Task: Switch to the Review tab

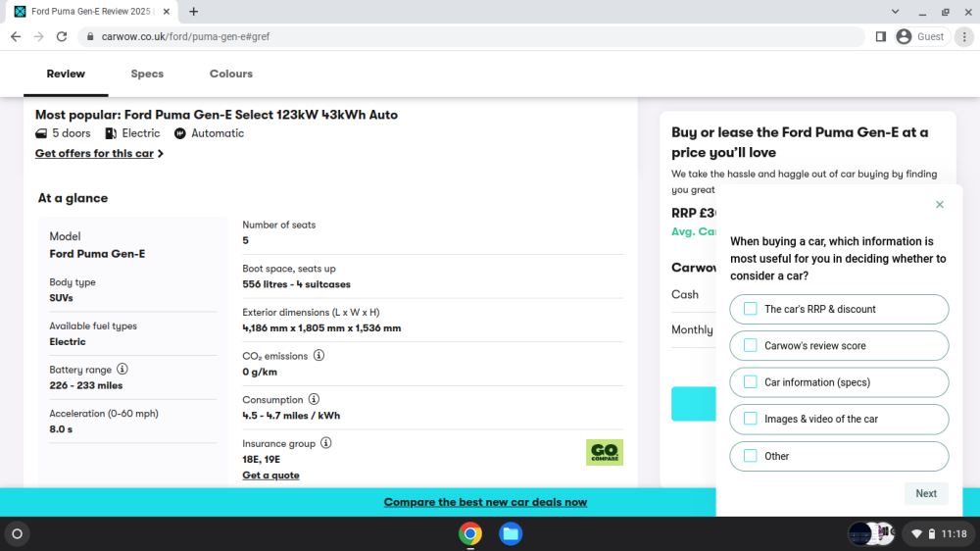Action: click(x=66, y=74)
